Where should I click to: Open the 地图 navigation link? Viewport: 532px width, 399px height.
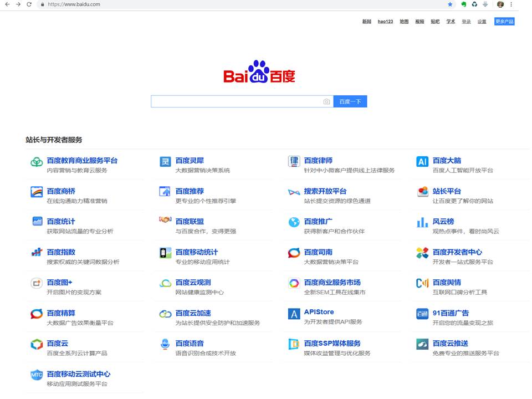point(404,22)
